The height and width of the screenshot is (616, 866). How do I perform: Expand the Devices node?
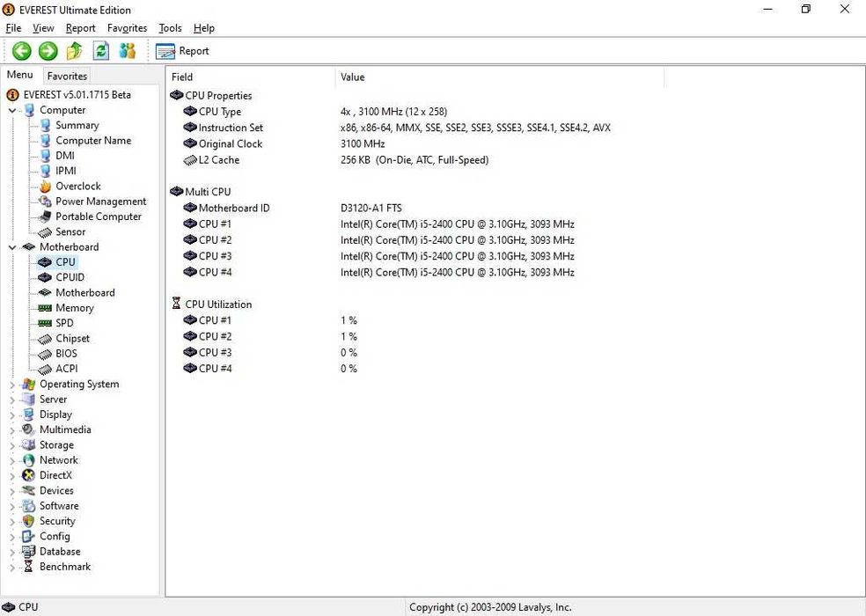pos(12,490)
